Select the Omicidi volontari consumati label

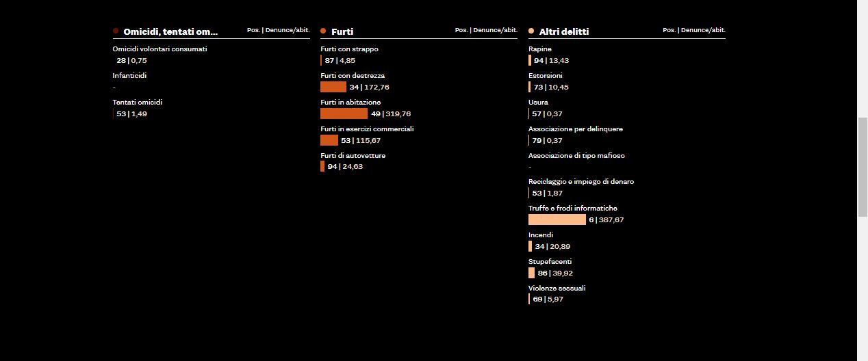click(x=159, y=49)
